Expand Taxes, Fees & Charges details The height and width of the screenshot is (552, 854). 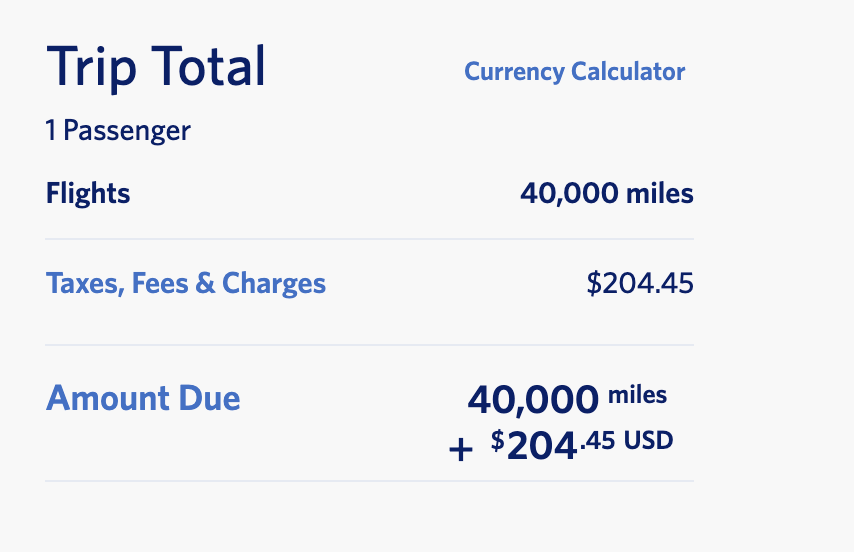(186, 283)
